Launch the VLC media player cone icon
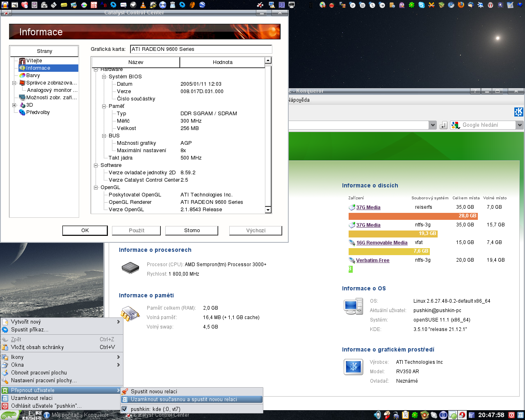The width and height of the screenshot is (525, 420). [x=143, y=5]
